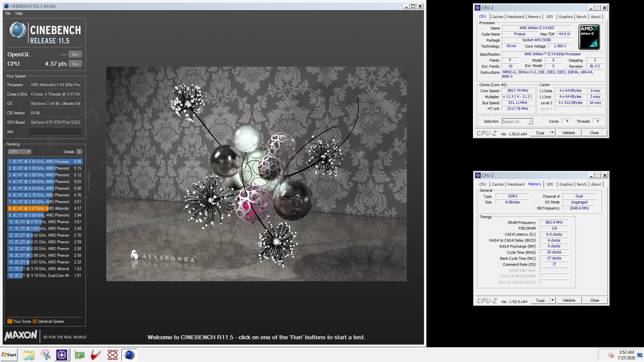
Task: Click the Your Score orange legend swatch
Action: 10,321
